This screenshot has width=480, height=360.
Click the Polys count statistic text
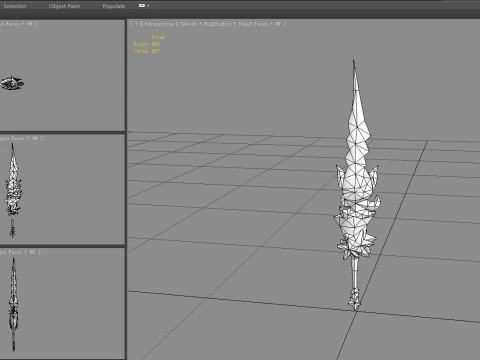147,44
